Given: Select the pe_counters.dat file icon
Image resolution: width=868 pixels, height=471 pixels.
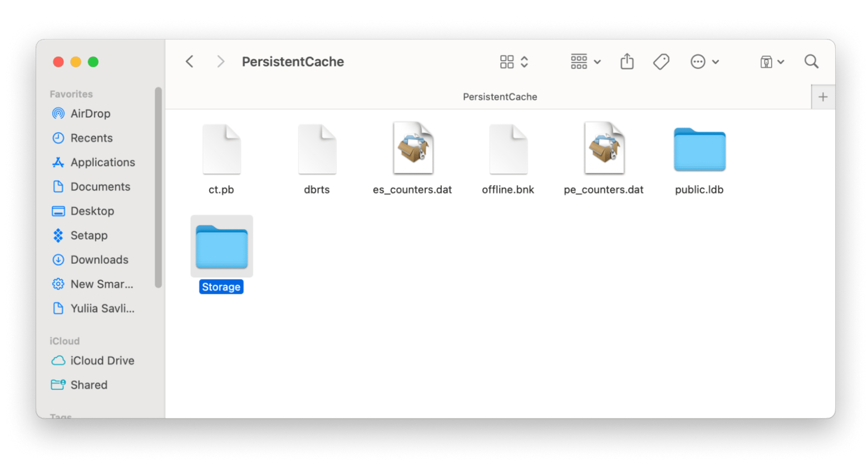Looking at the screenshot, I should pos(604,149).
